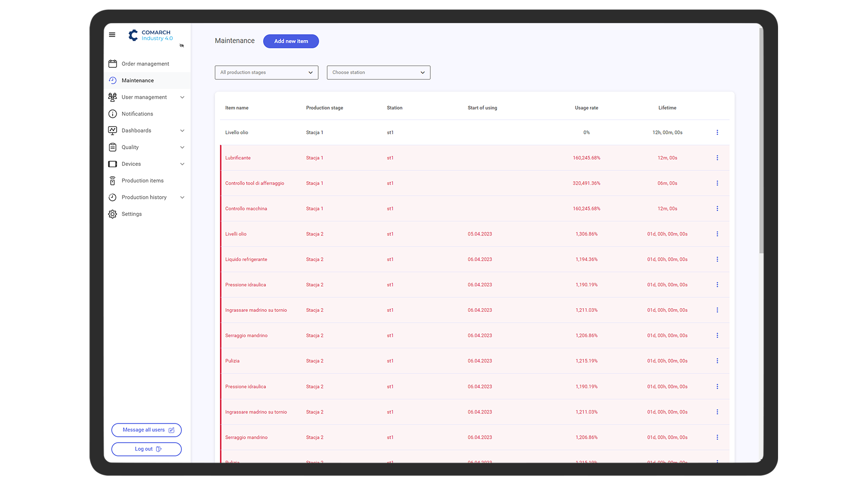
Task: Expand the User management submenu
Action: coord(182,97)
